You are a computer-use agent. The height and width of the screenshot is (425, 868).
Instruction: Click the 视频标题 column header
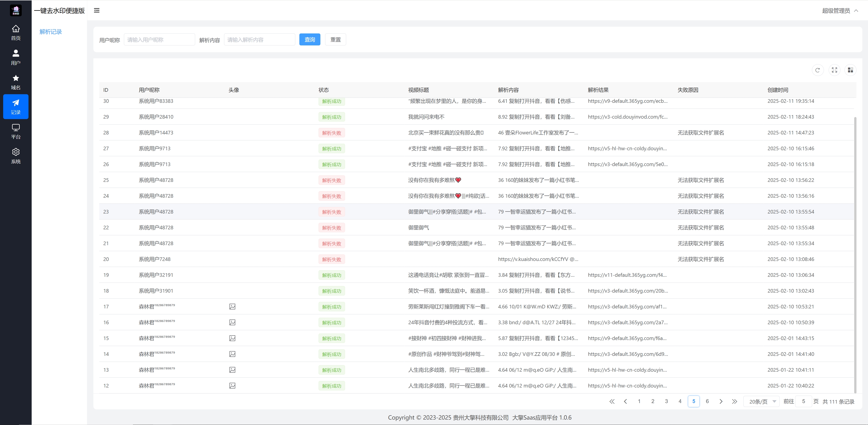[x=419, y=90]
